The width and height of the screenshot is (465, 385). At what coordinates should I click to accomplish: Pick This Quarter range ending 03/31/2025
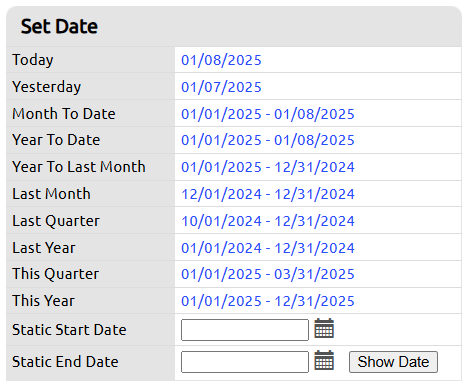[268, 274]
